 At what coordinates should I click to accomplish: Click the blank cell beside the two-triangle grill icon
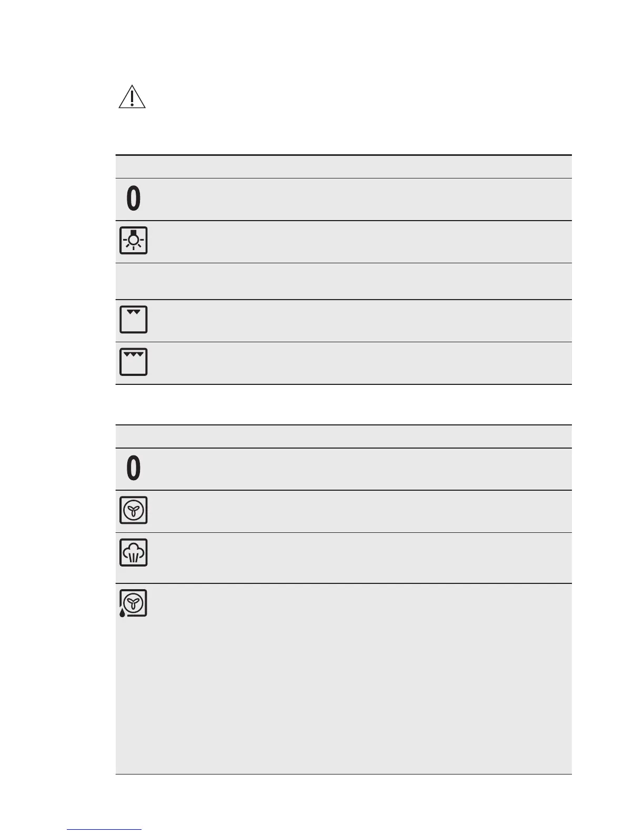pos(362,321)
